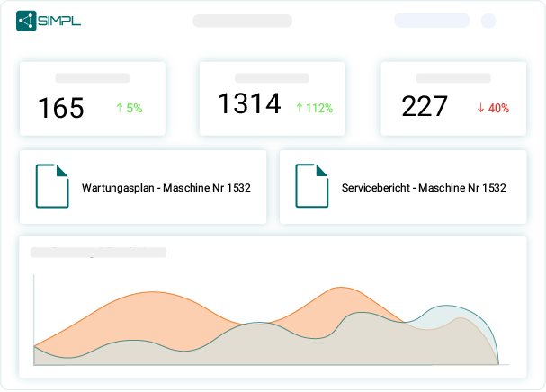
Task: Click the SIMPL logo icon
Action: click(26, 21)
